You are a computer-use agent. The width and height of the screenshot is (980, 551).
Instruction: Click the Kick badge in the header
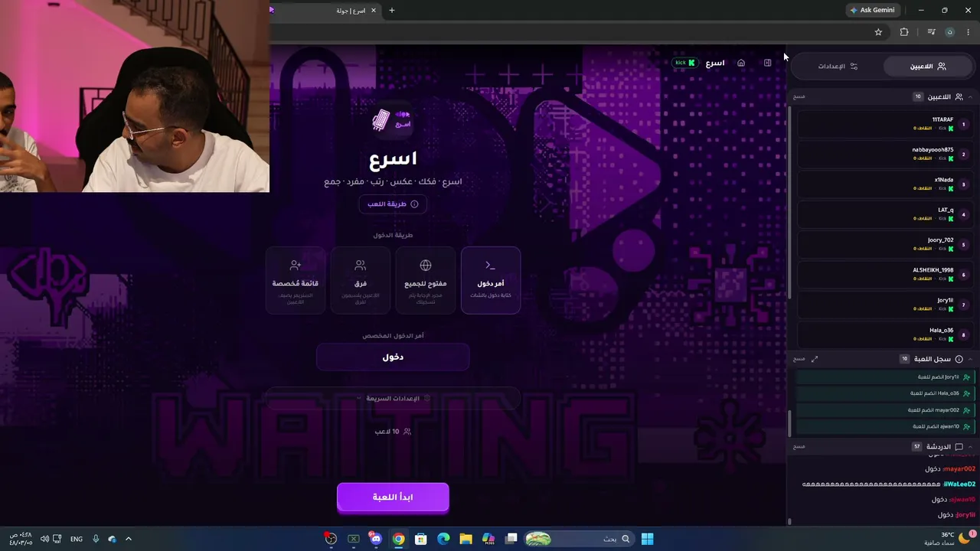pyautogui.click(x=684, y=63)
